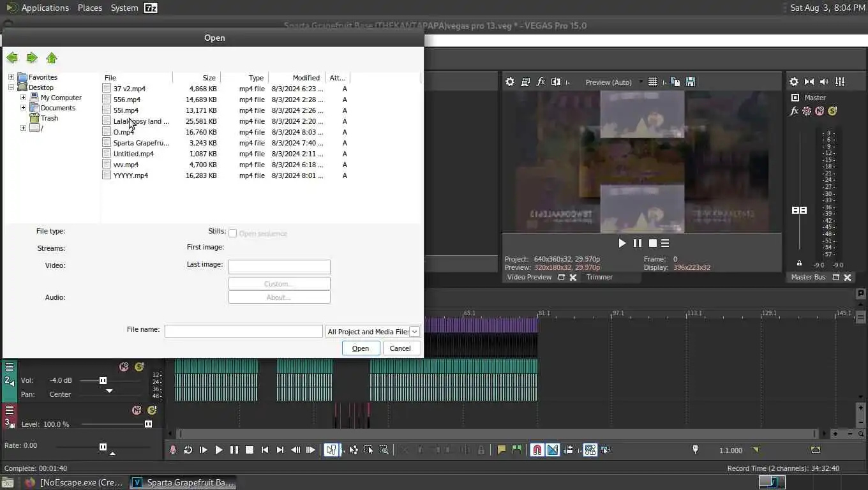Expand Documents tree node
Screen dimensions: 868x490
point(24,108)
